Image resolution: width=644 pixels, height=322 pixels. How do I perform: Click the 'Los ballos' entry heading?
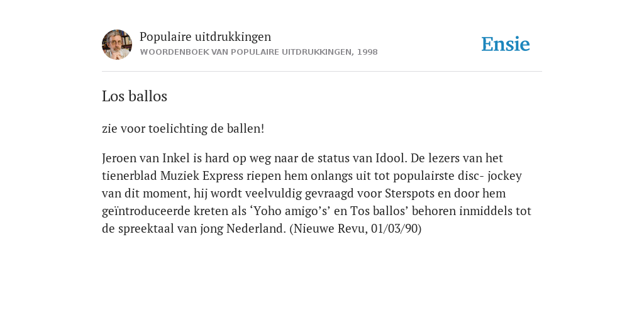pyautogui.click(x=135, y=96)
